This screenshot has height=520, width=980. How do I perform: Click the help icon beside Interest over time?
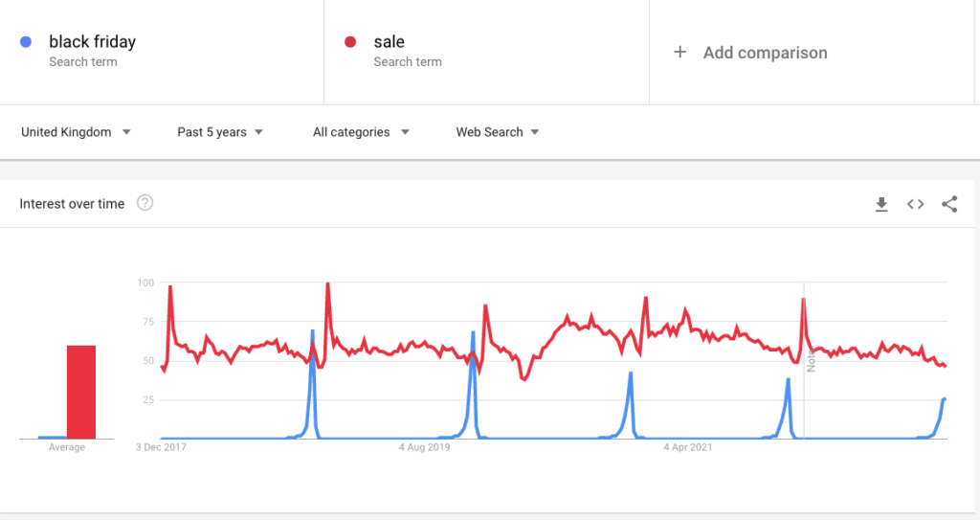pyautogui.click(x=145, y=203)
